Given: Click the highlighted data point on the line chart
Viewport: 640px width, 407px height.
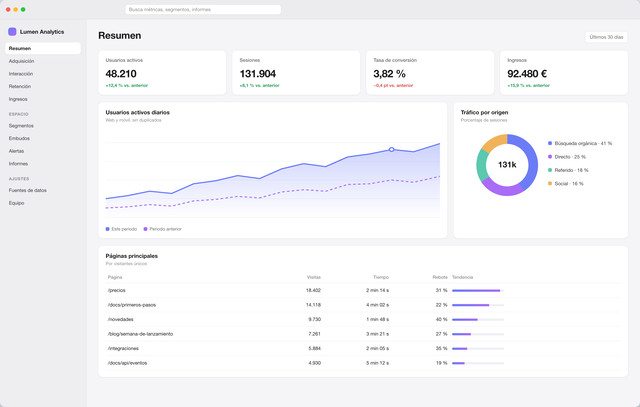Looking at the screenshot, I should [391, 149].
